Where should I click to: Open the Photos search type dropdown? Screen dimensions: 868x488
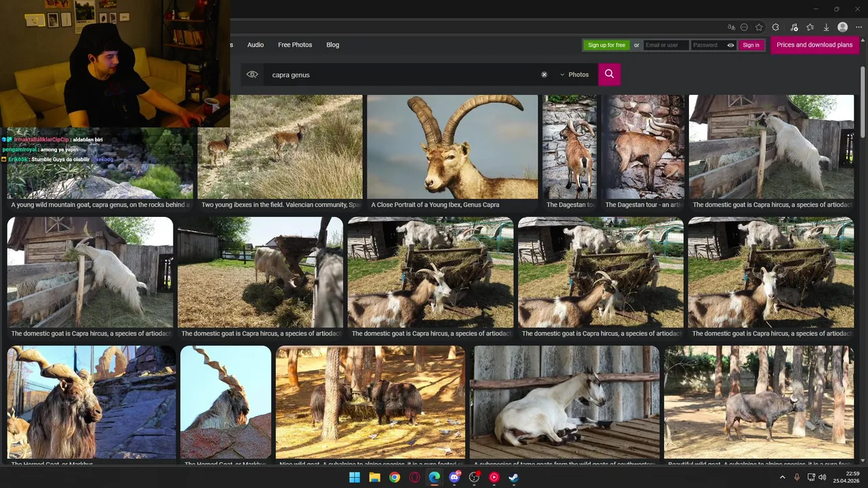(x=574, y=75)
